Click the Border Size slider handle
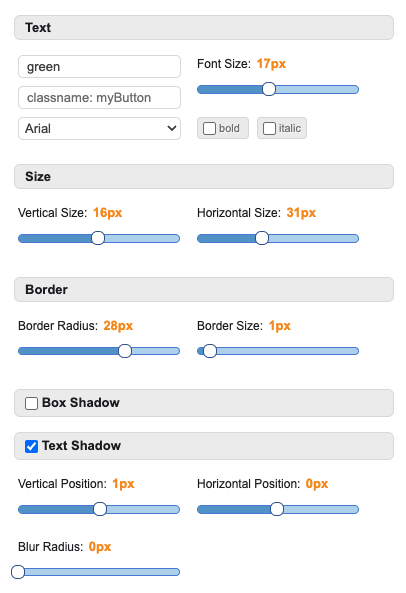Screen dimensions: 406x593 [210, 351]
